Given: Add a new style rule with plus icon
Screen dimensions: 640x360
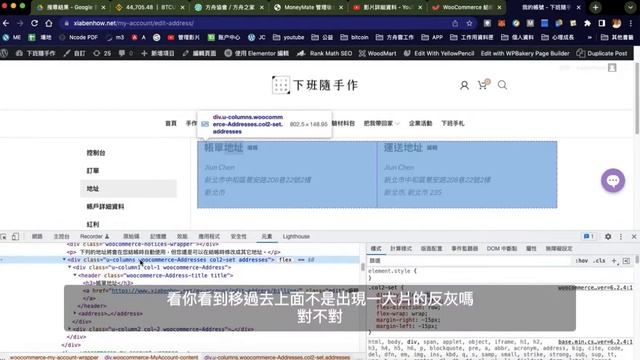Looking at the screenshot, I should click(x=614, y=260).
